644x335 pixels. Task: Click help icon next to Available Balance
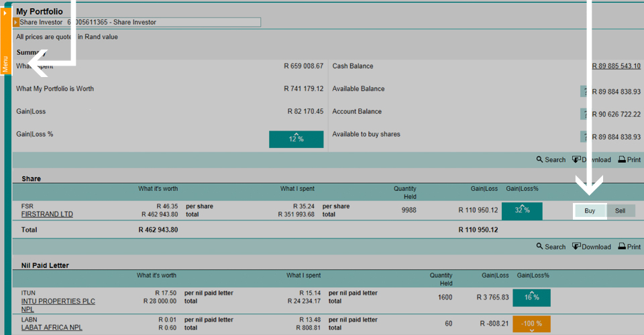click(584, 92)
